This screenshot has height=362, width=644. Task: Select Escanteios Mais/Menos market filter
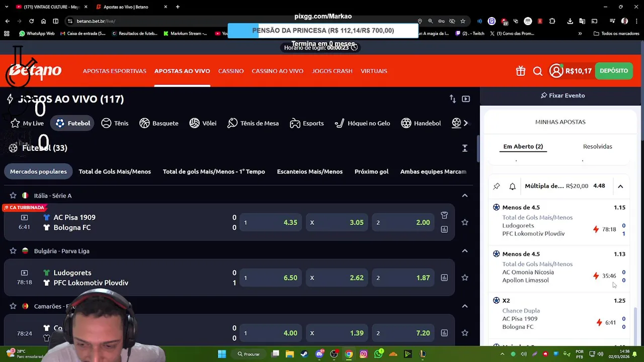[310, 171]
